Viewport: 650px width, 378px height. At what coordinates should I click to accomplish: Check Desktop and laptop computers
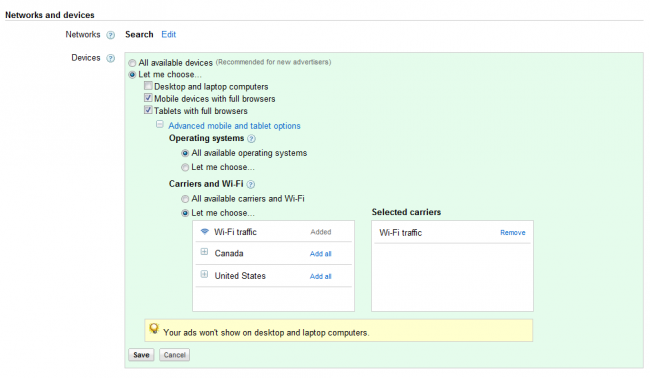coord(148,86)
